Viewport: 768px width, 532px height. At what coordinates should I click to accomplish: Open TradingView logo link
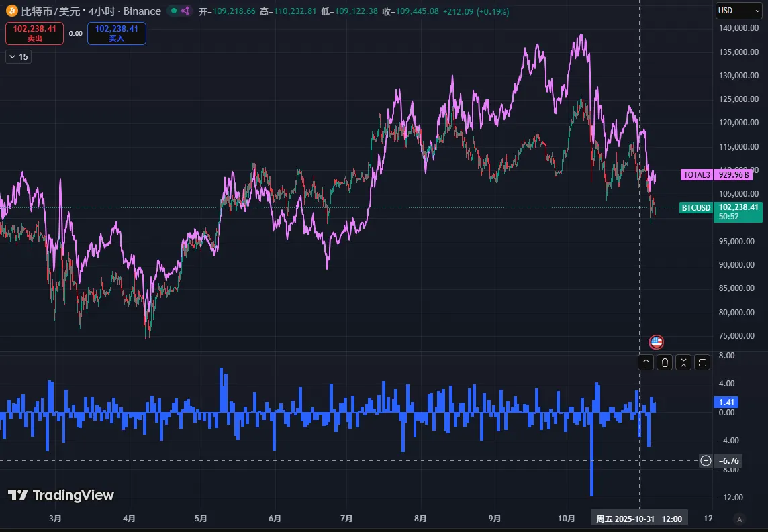(x=61, y=495)
